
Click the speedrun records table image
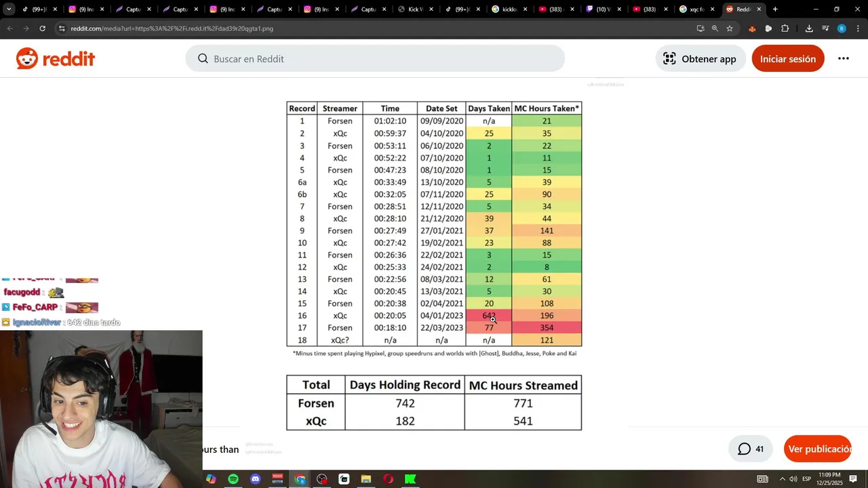pos(434,266)
